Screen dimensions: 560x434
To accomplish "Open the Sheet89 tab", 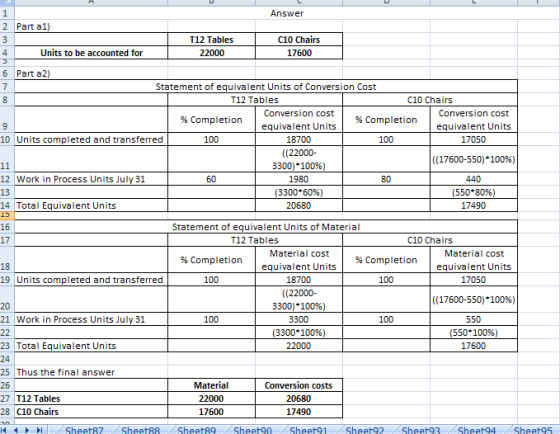I will pyautogui.click(x=196, y=430).
